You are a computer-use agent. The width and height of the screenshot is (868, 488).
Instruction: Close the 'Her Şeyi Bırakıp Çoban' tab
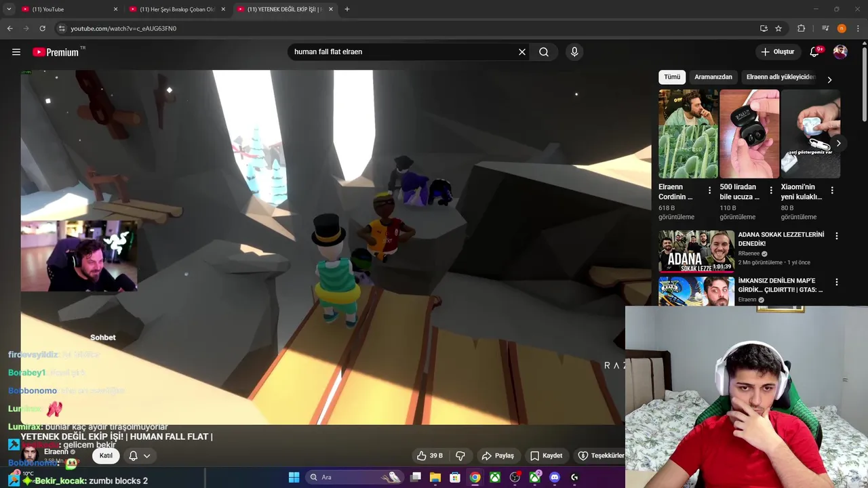[223, 9]
